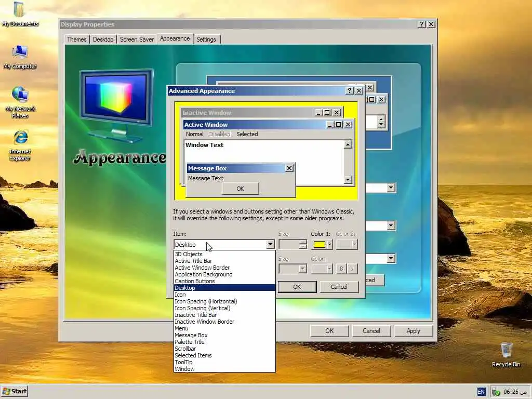Choose ToolTip from Item list
This screenshot has width=532, height=399.
coord(224,362)
